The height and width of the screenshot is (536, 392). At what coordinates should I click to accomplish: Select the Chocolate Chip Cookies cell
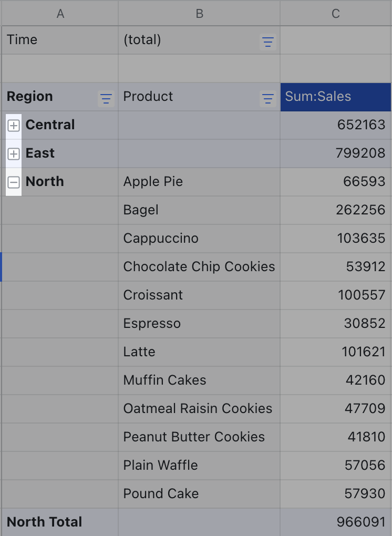[x=199, y=267]
